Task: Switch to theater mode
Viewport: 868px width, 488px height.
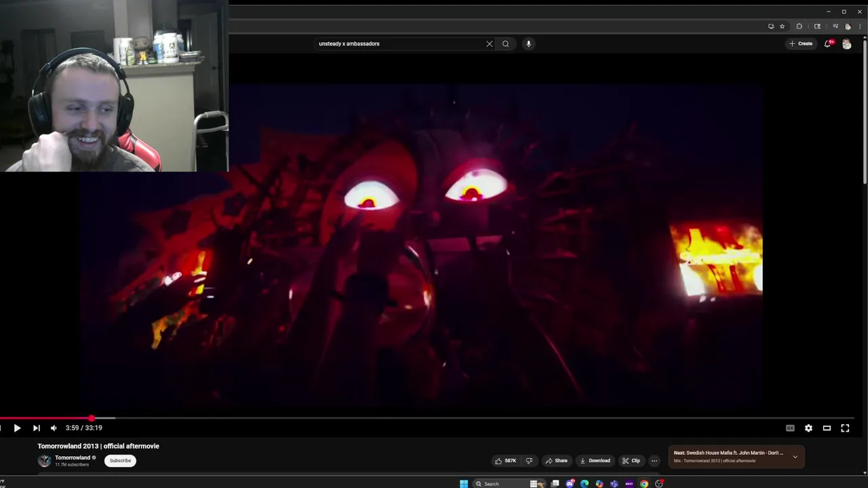Action: point(827,428)
